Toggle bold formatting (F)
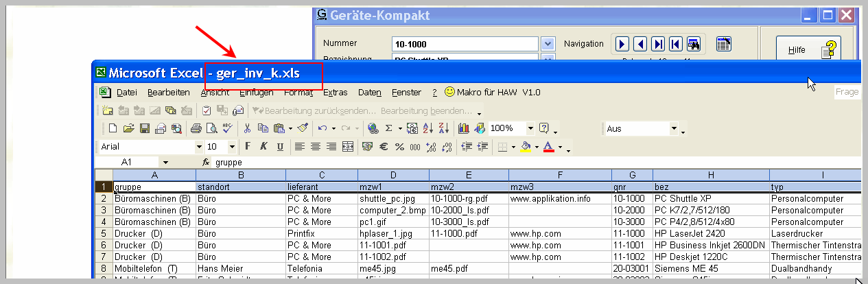Viewport: 868px width, 284px height. click(247, 146)
